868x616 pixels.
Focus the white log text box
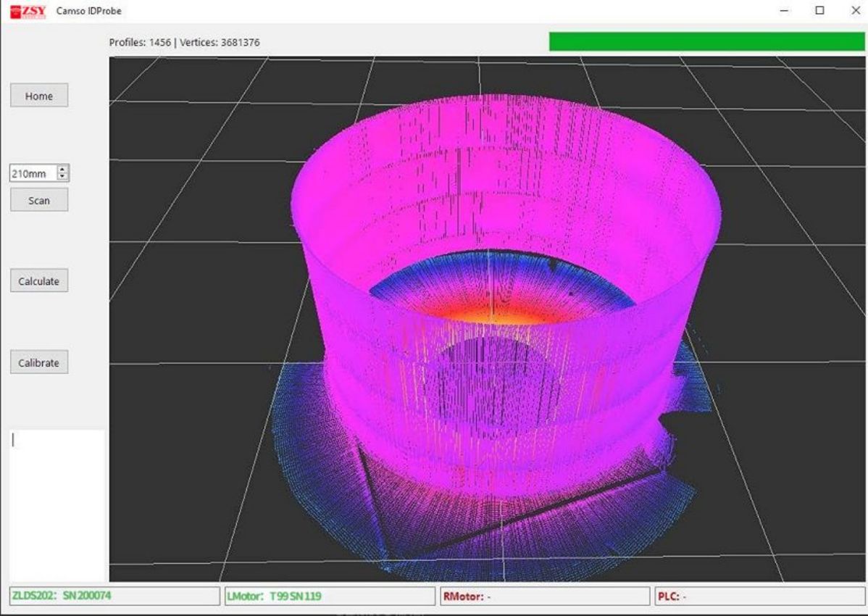tap(57, 504)
